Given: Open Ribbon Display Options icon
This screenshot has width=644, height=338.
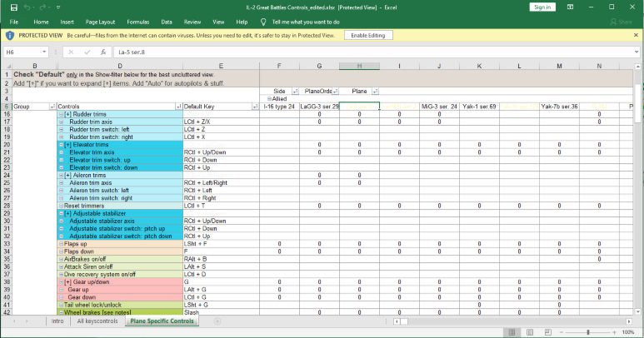Looking at the screenshot, I should 570,7.
